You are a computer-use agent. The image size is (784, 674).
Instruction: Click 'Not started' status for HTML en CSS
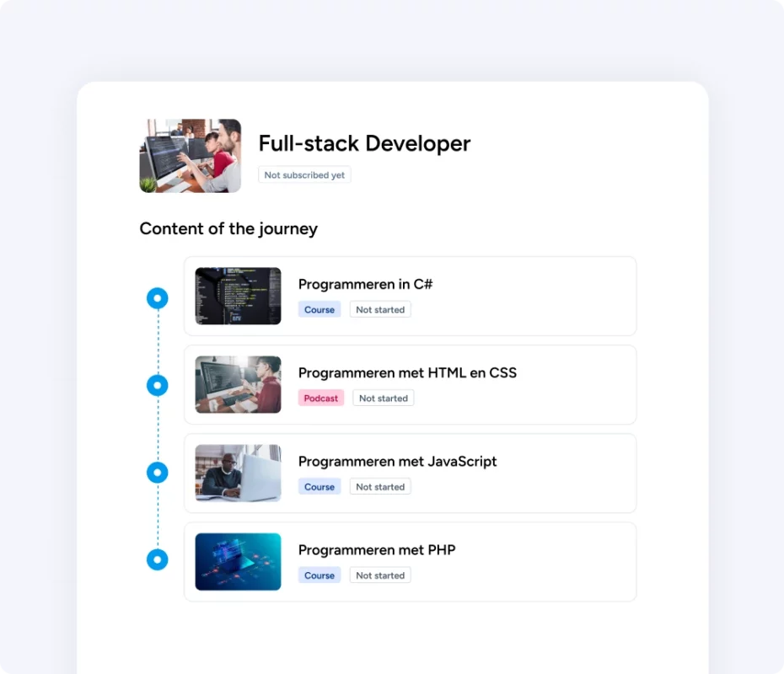[x=384, y=399]
